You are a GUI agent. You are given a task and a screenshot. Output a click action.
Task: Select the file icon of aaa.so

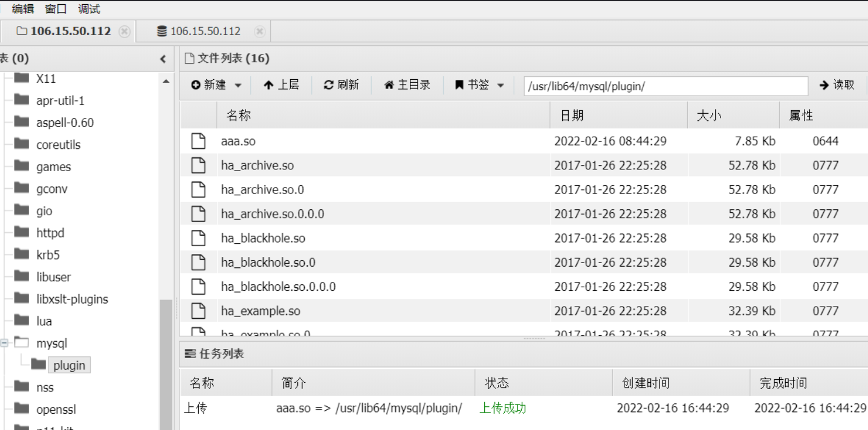(198, 141)
